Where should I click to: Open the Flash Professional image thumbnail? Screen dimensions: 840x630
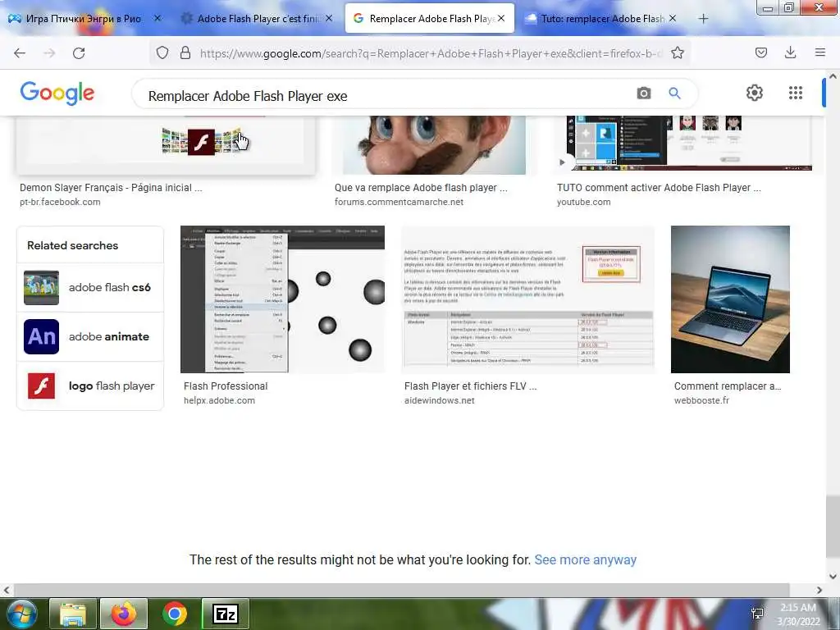(282, 299)
